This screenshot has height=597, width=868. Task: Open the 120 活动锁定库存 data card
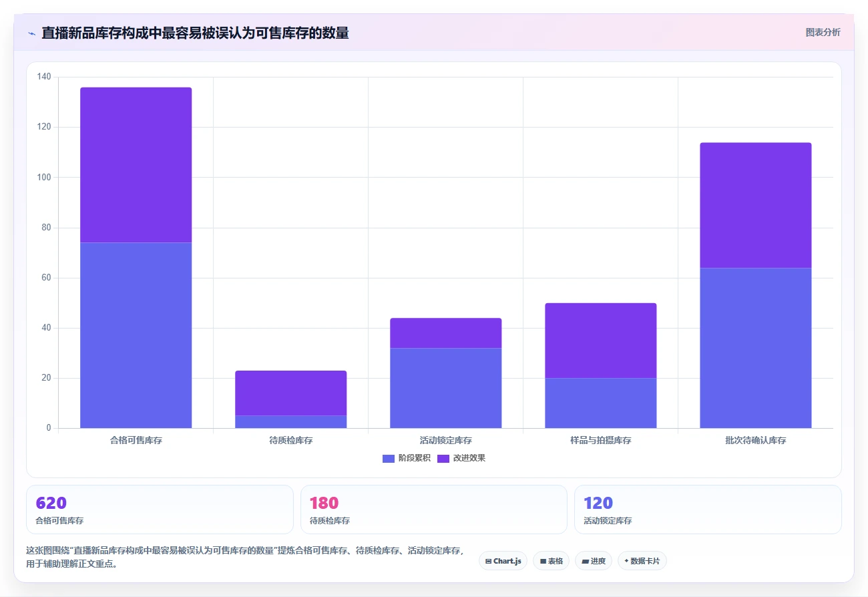708,510
